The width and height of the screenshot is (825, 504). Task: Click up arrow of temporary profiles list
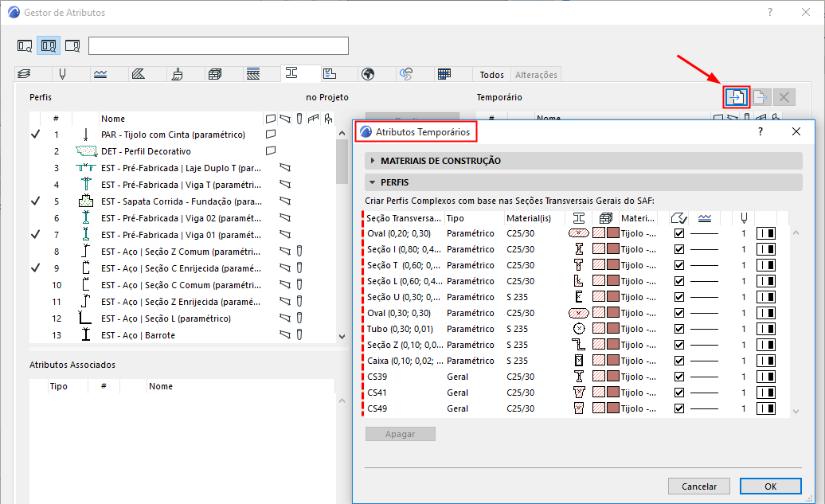point(796,232)
